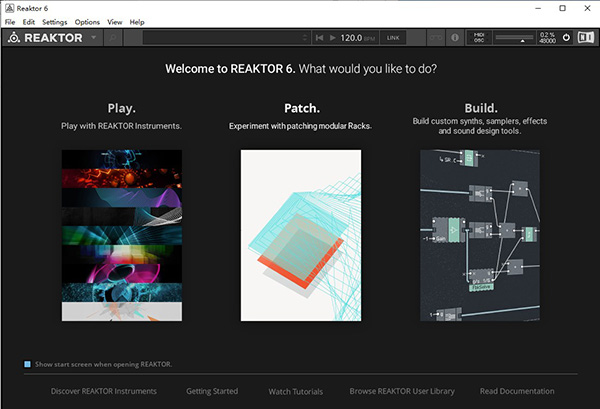
Task: Click the MIDI OSC indicator
Action: pos(479,38)
